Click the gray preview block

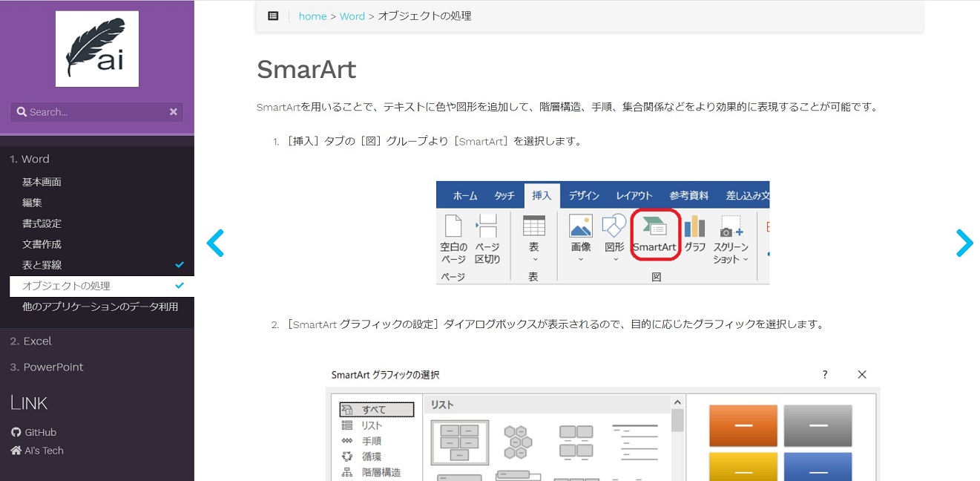pyautogui.click(x=818, y=425)
